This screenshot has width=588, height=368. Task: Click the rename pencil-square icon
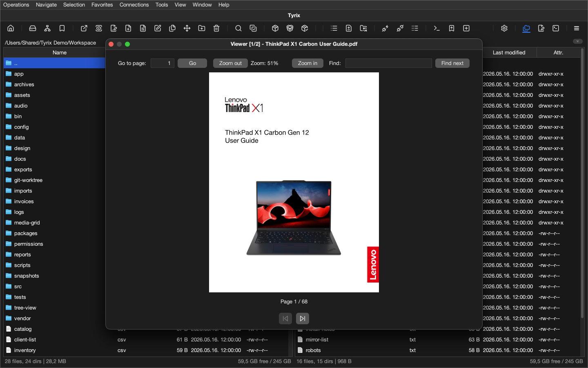pyautogui.click(x=158, y=28)
